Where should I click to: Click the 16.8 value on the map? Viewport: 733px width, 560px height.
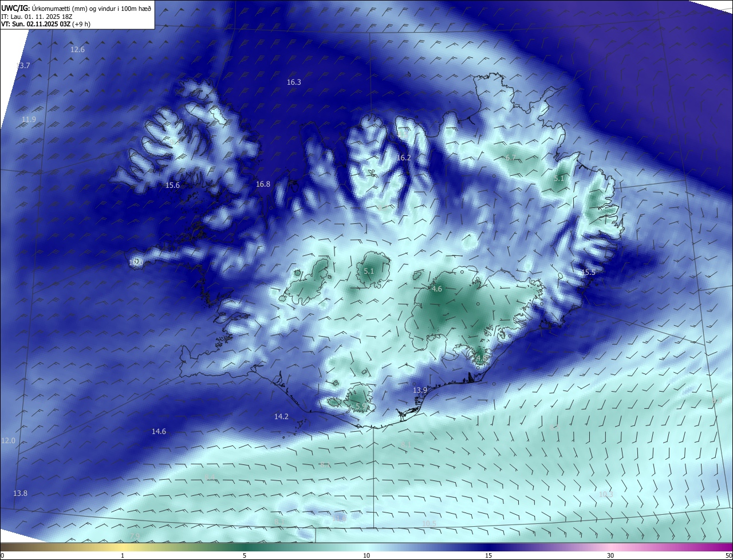pos(263,184)
